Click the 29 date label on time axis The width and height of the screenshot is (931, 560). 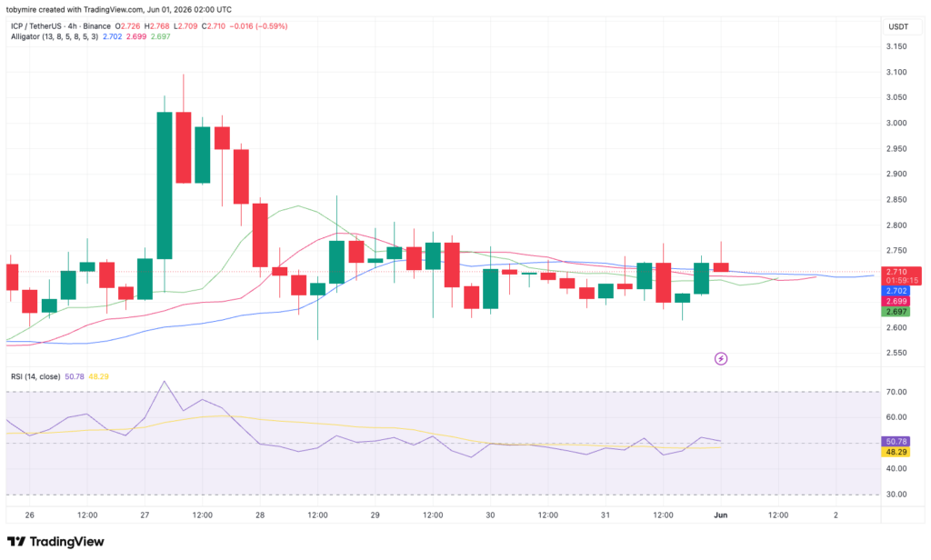pyautogui.click(x=375, y=515)
